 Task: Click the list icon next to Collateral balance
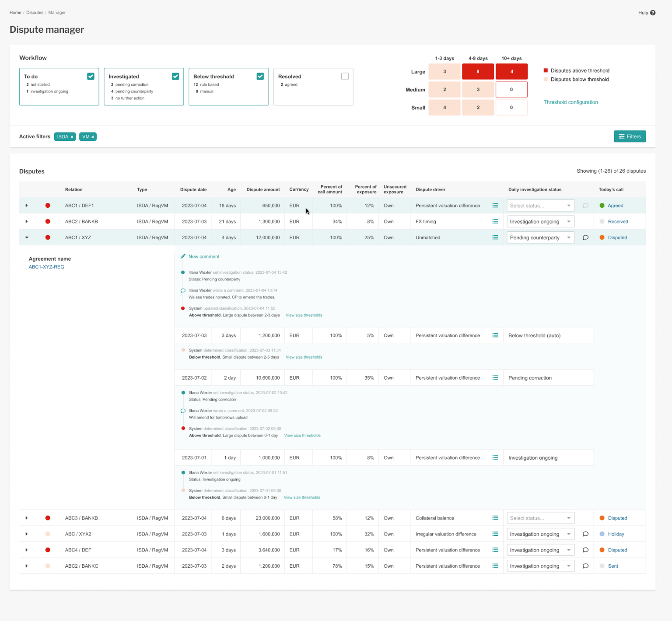[495, 518]
